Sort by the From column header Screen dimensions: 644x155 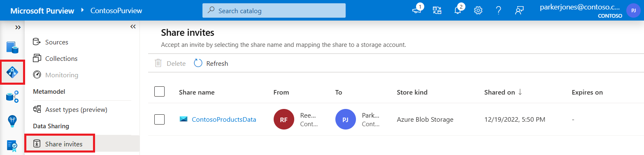(281, 92)
